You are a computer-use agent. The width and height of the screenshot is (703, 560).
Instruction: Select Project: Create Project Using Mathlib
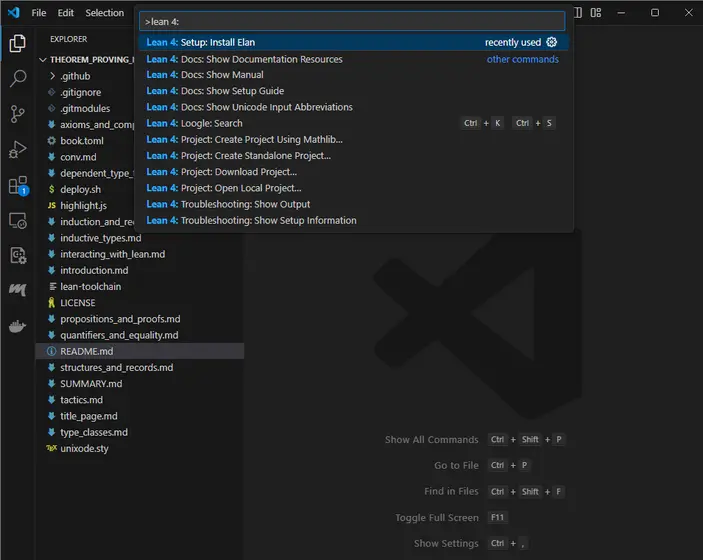pyautogui.click(x=354, y=139)
